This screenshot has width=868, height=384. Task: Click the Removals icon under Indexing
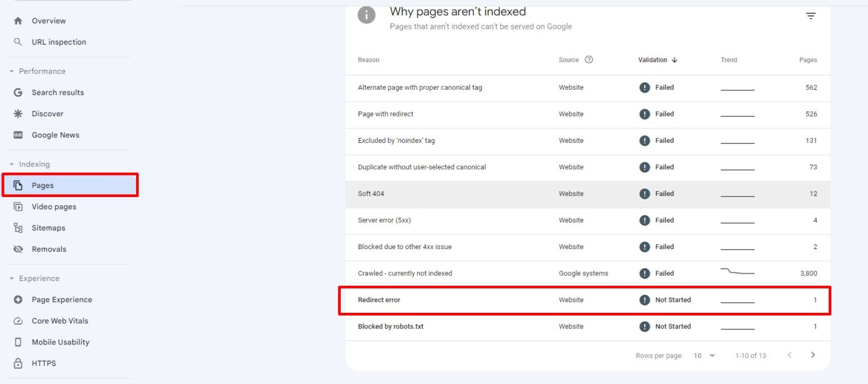(x=18, y=249)
